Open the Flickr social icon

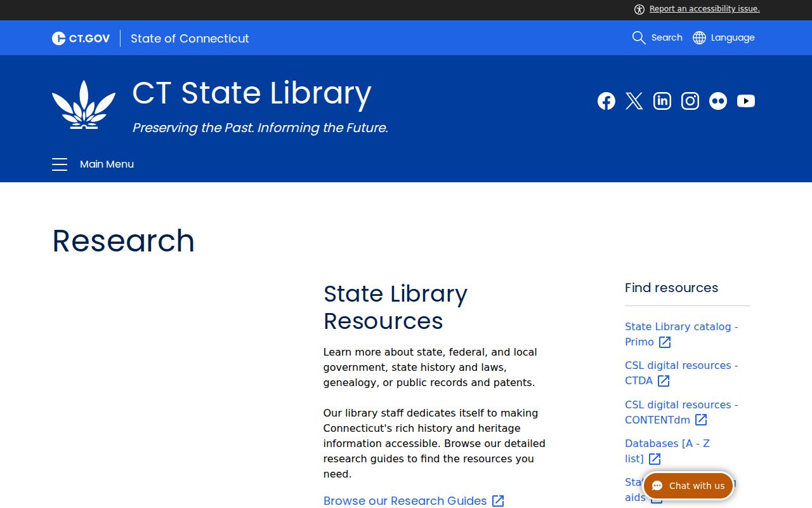(718, 101)
